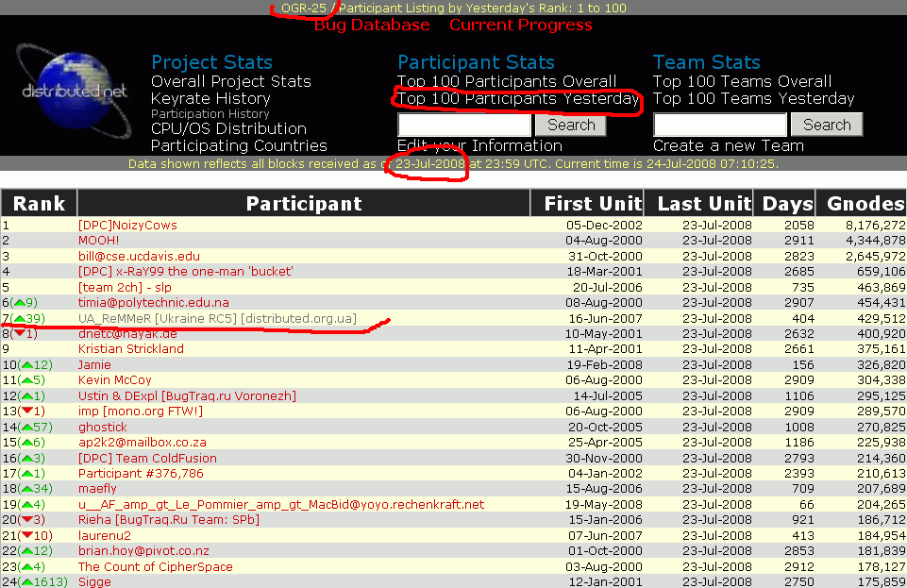Screen dimensions: 907x588
Task: Open participant Sigge
Action: click(94, 581)
